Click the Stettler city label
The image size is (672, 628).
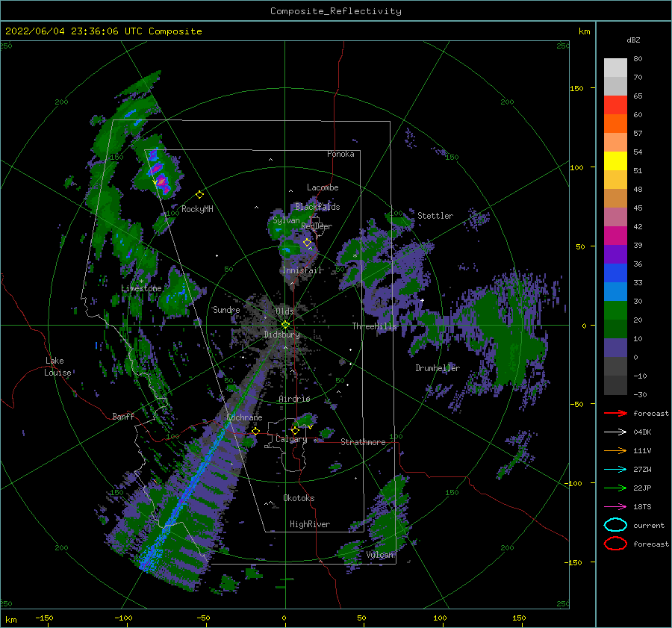(x=435, y=216)
